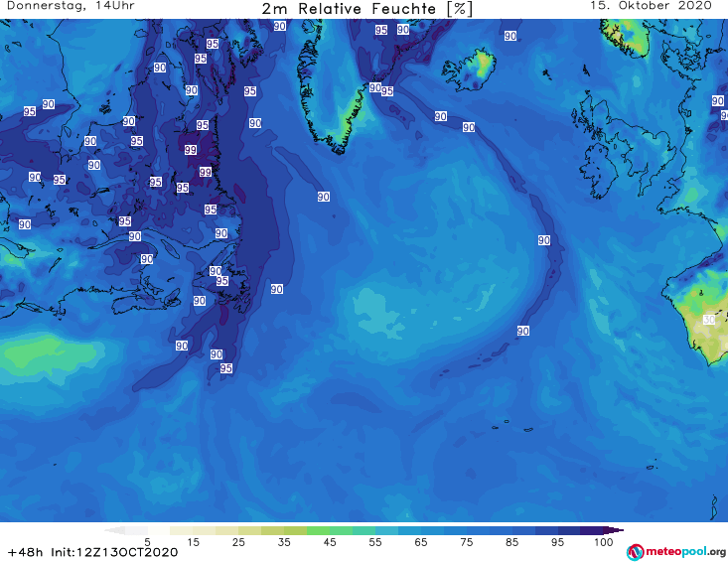The image size is (728, 562).
Task: Click the legend value "65"
Action: (x=421, y=542)
